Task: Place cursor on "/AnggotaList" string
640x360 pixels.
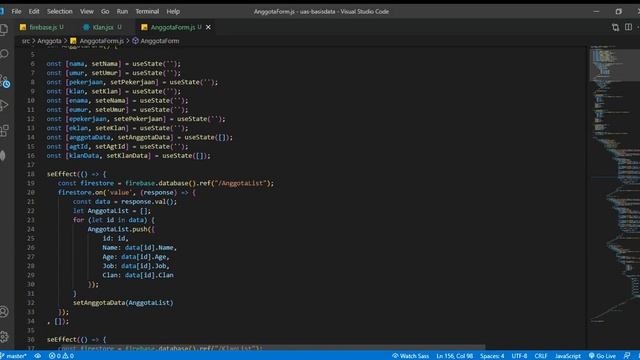Action: coord(241,183)
